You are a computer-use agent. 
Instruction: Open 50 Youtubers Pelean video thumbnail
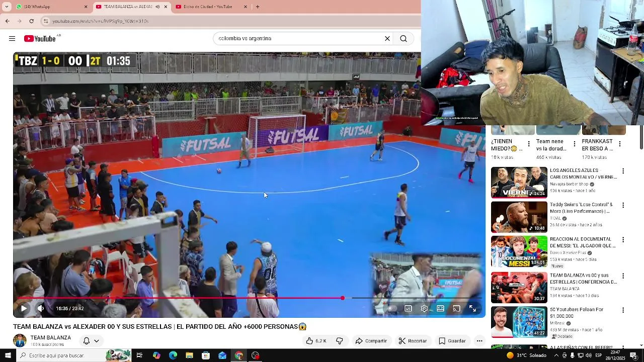(x=519, y=322)
